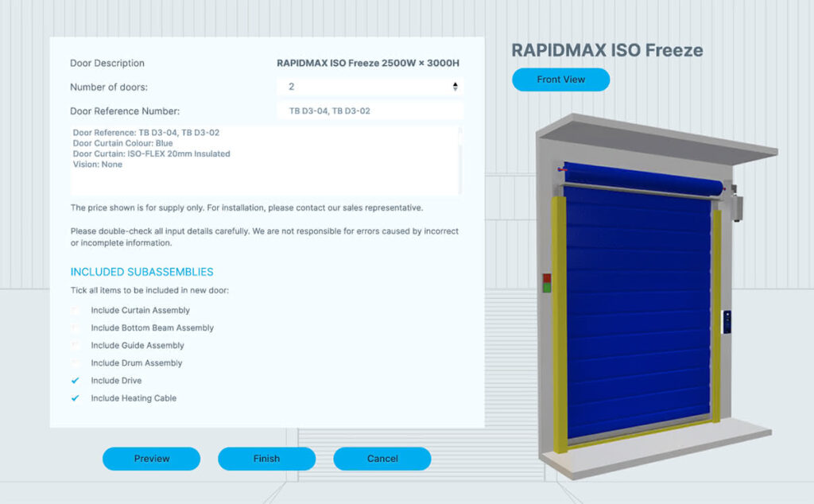The width and height of the screenshot is (814, 504).
Task: Click the INCLUDED SUBASSEMBLIES heading
Action: click(x=141, y=272)
